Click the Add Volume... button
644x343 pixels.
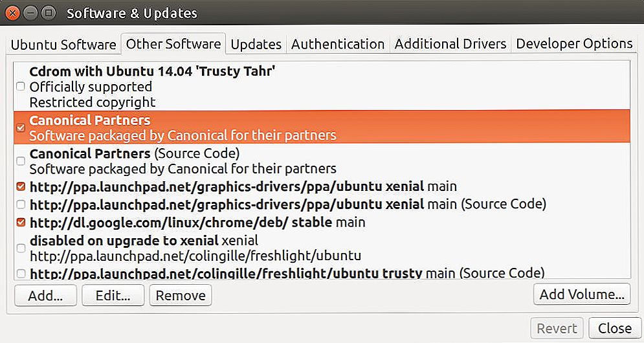pyautogui.click(x=582, y=294)
